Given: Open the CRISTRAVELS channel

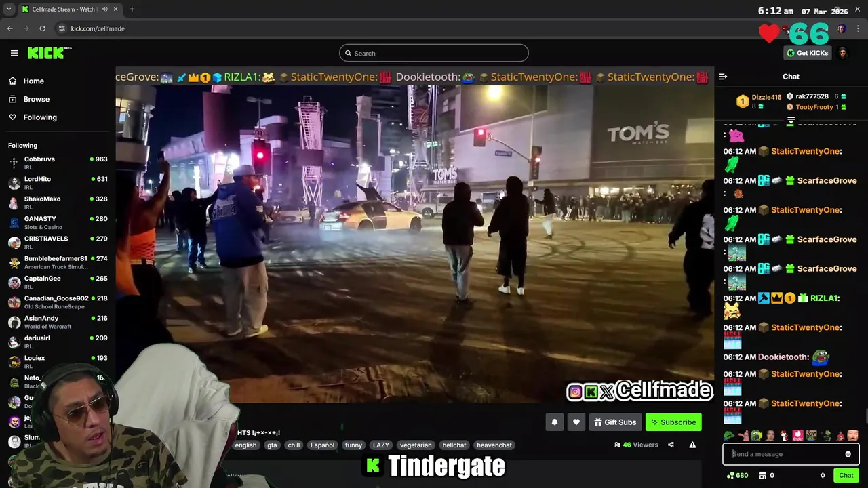Looking at the screenshot, I should point(58,242).
